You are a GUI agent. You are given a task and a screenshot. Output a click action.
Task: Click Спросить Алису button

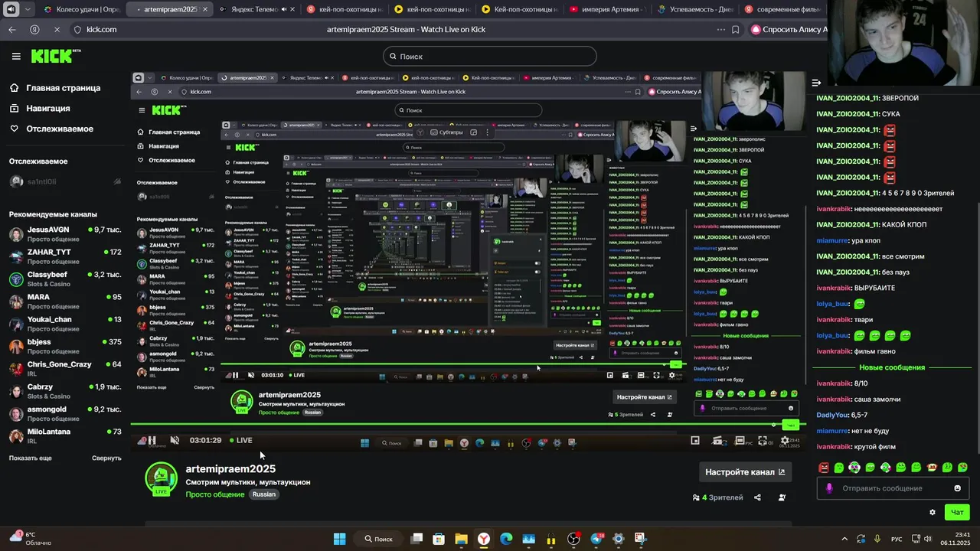coord(789,29)
